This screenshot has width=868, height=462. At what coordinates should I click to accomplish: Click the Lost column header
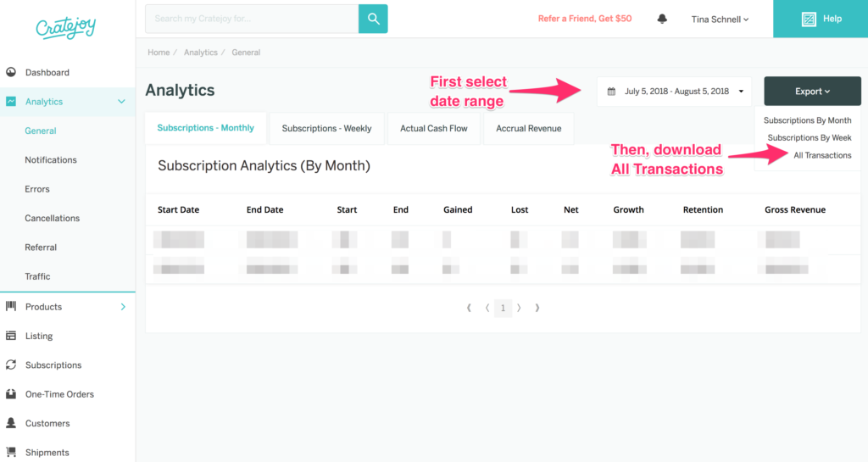tap(520, 209)
